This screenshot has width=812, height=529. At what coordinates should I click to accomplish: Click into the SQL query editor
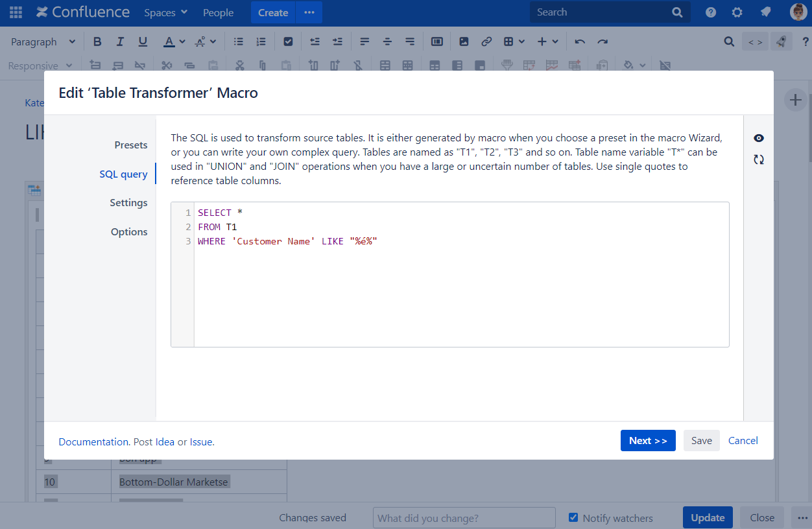(x=460, y=292)
